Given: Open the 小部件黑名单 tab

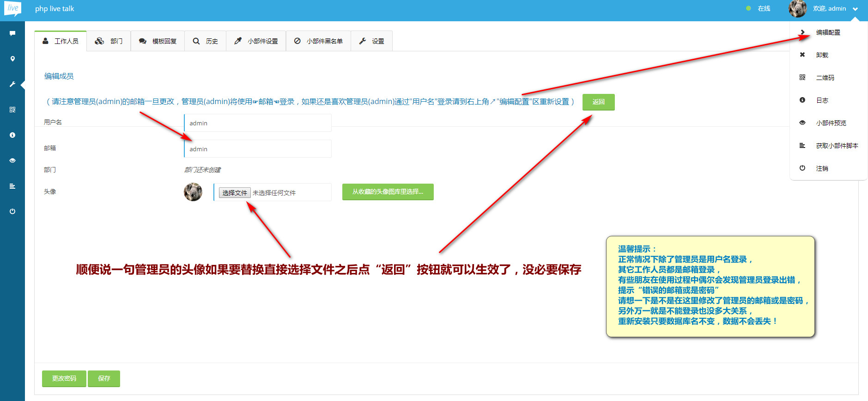Looking at the screenshot, I should point(319,41).
